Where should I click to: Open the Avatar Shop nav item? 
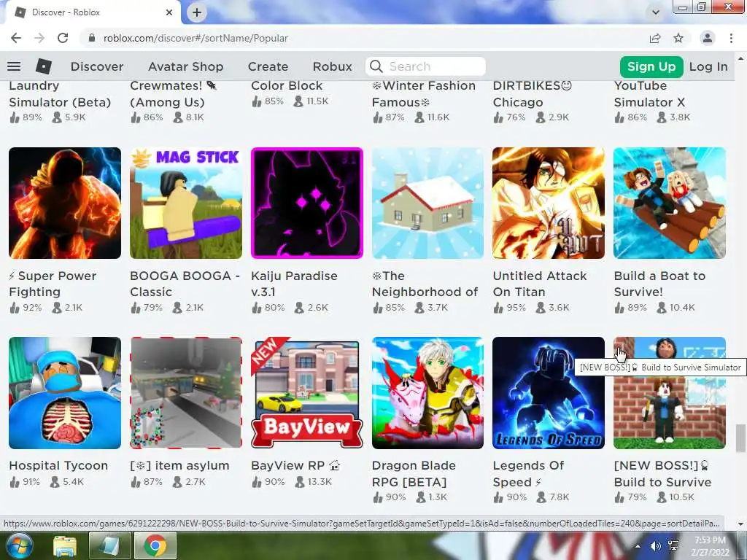(186, 66)
